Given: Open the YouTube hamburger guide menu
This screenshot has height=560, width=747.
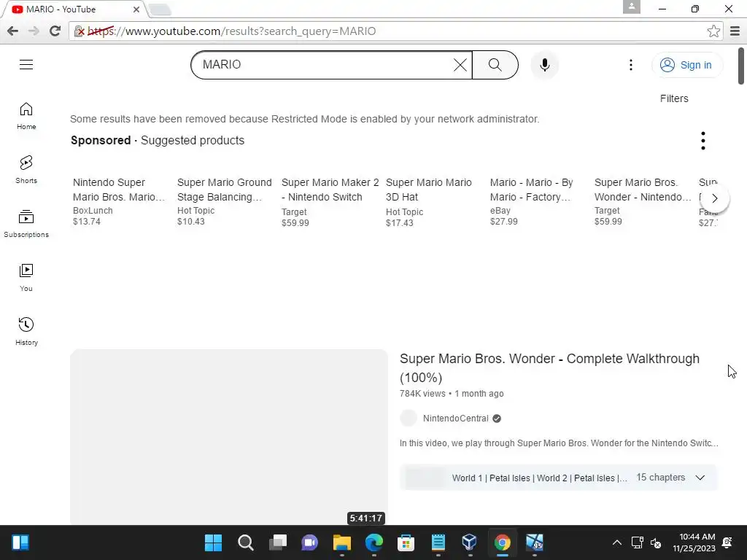Looking at the screenshot, I should [x=26, y=64].
